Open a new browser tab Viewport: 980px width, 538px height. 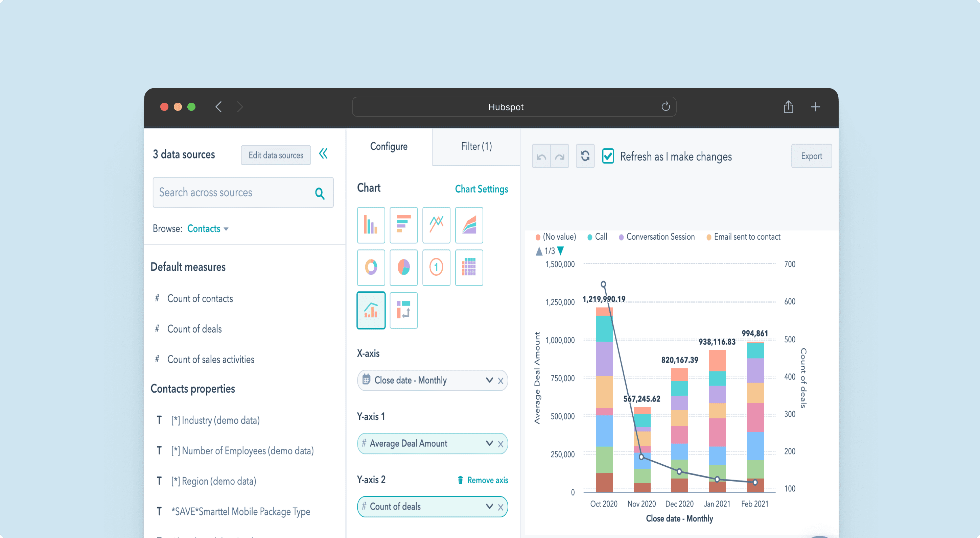815,107
